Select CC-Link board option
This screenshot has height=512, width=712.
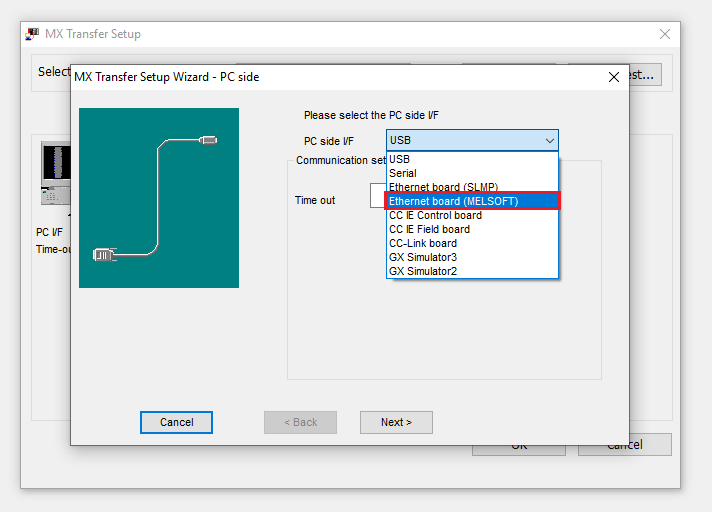pos(472,243)
